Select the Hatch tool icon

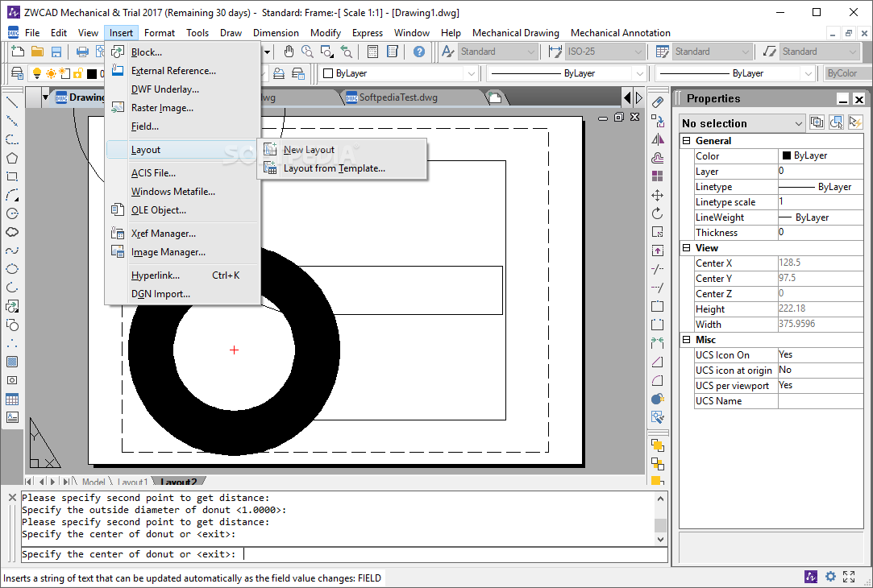point(12,362)
